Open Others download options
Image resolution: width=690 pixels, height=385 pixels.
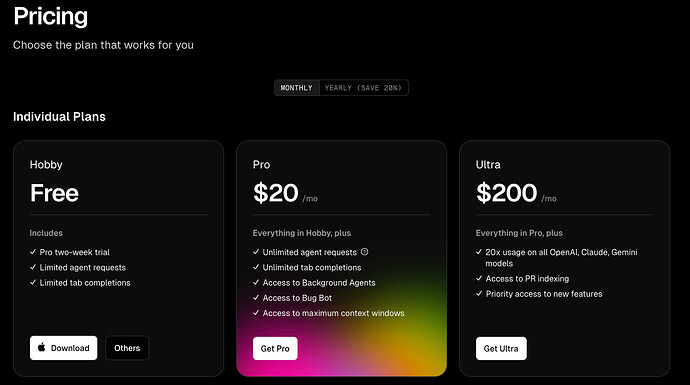[x=127, y=348]
